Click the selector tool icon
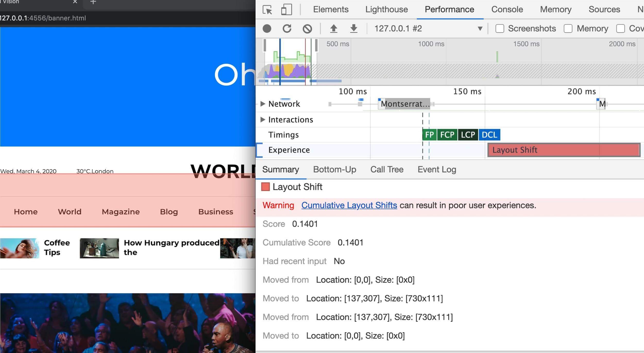The height and width of the screenshot is (353, 644). point(268,9)
